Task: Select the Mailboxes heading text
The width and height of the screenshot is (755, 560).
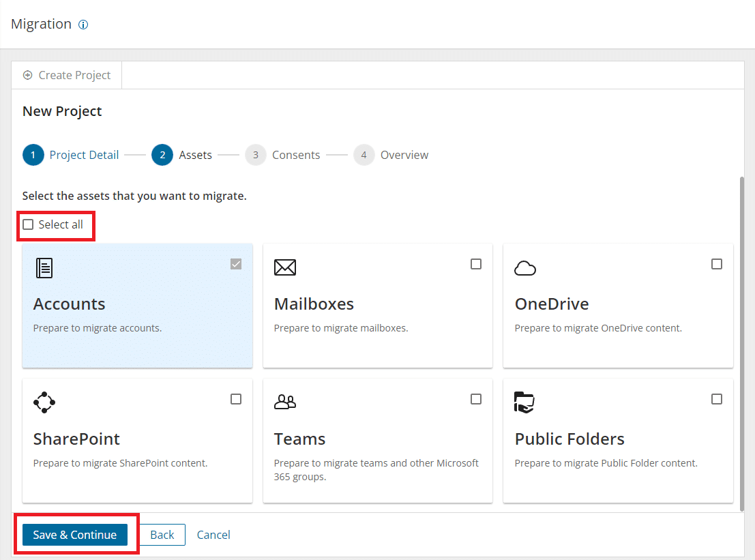Action: coord(314,304)
